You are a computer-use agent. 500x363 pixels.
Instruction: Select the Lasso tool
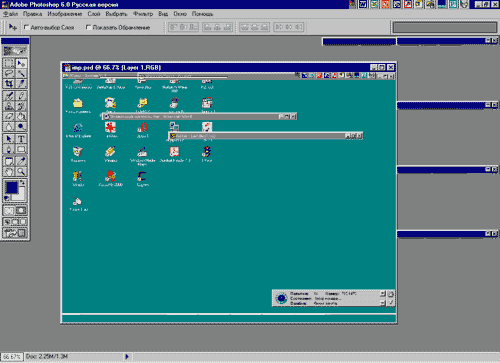(9, 73)
